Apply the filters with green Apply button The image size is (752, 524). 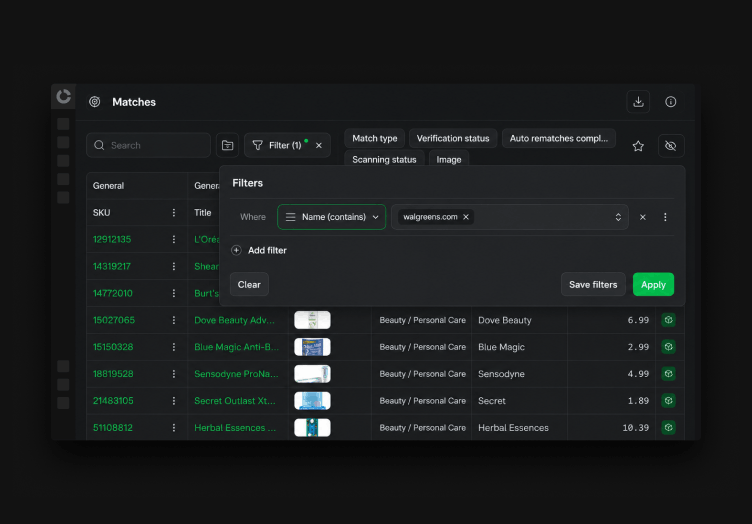pos(653,284)
